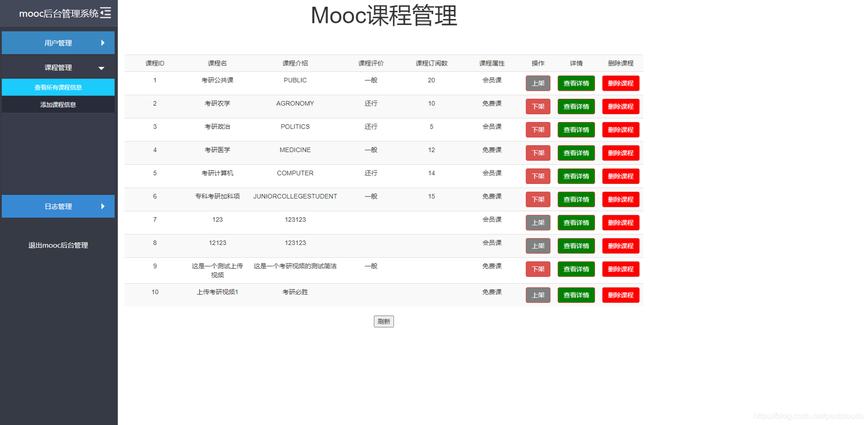
Task: Click the 课程介绍 column header
Action: click(295, 63)
